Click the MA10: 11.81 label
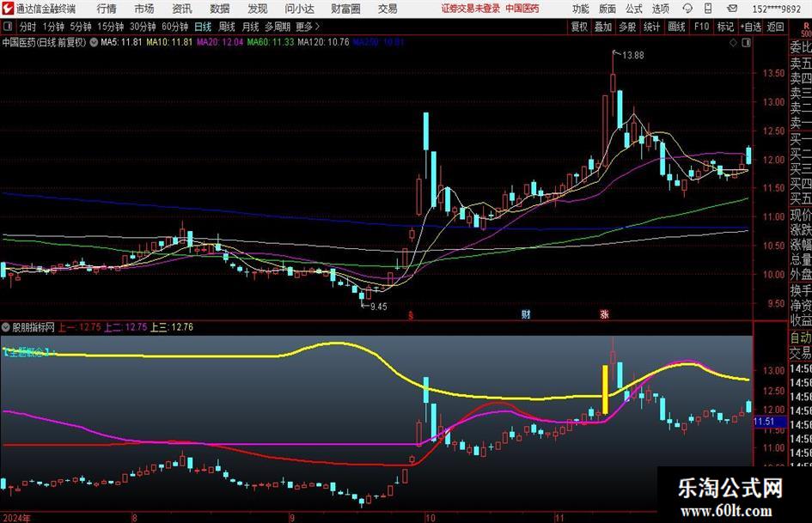The height and width of the screenshot is (523, 812). pos(169,42)
